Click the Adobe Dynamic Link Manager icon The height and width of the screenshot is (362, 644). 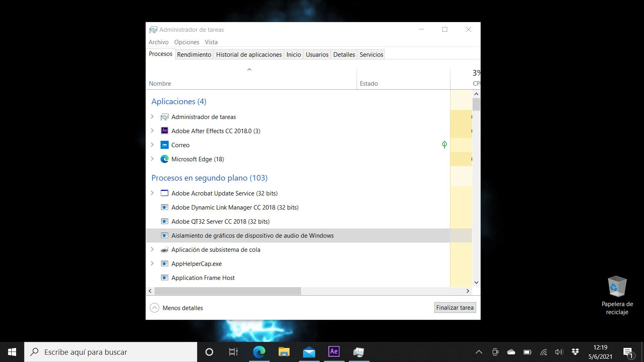(x=164, y=208)
